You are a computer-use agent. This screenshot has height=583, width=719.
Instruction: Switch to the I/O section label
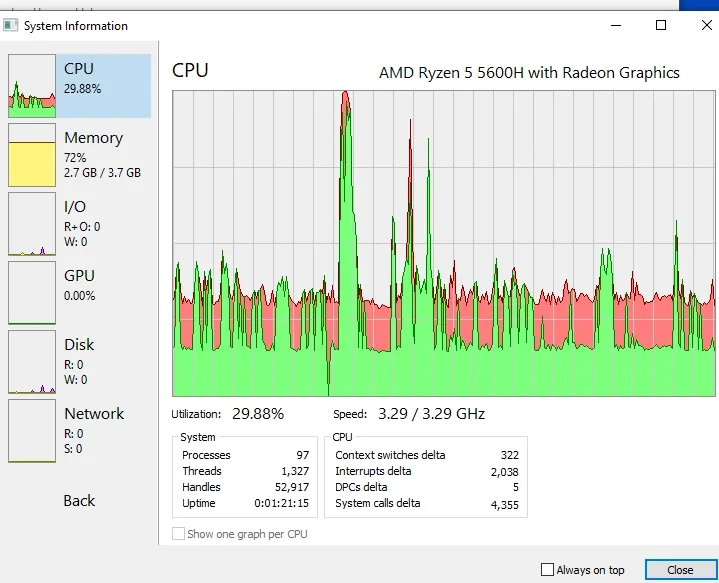(75, 206)
